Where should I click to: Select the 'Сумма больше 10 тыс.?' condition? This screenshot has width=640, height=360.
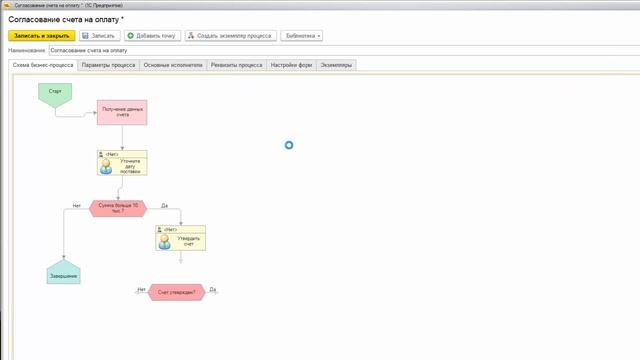tap(118, 208)
